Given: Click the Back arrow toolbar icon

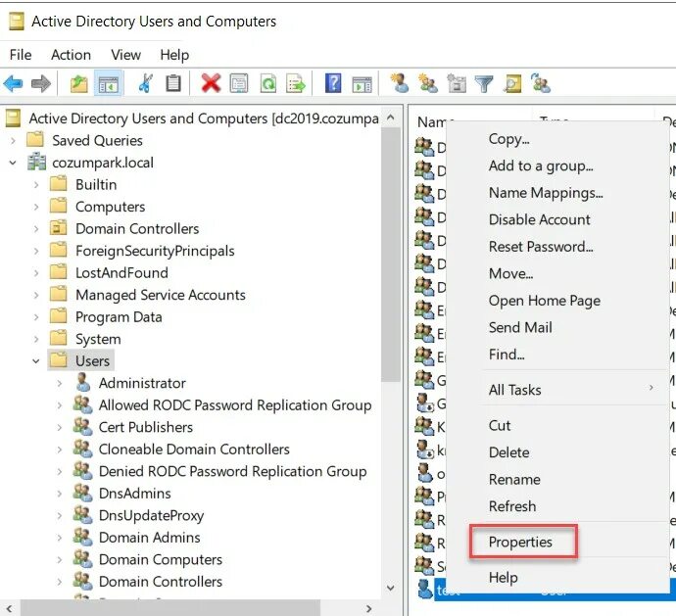Looking at the screenshot, I should click(13, 83).
